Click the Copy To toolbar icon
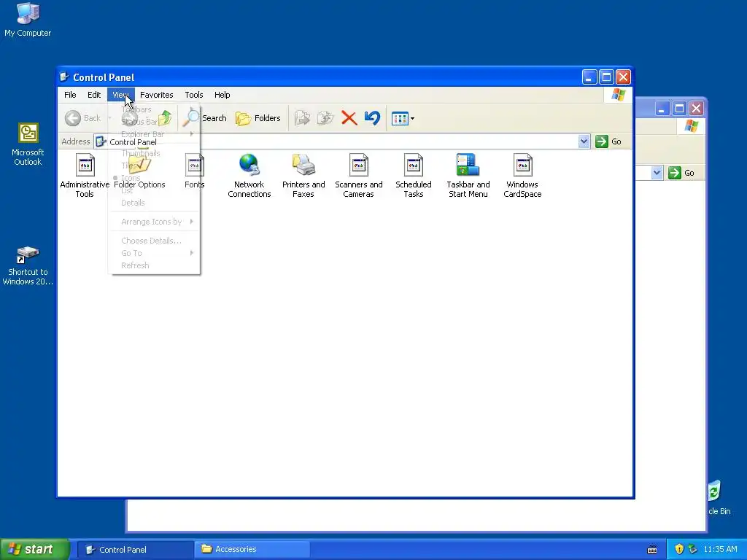The height and width of the screenshot is (560, 747). (x=325, y=118)
